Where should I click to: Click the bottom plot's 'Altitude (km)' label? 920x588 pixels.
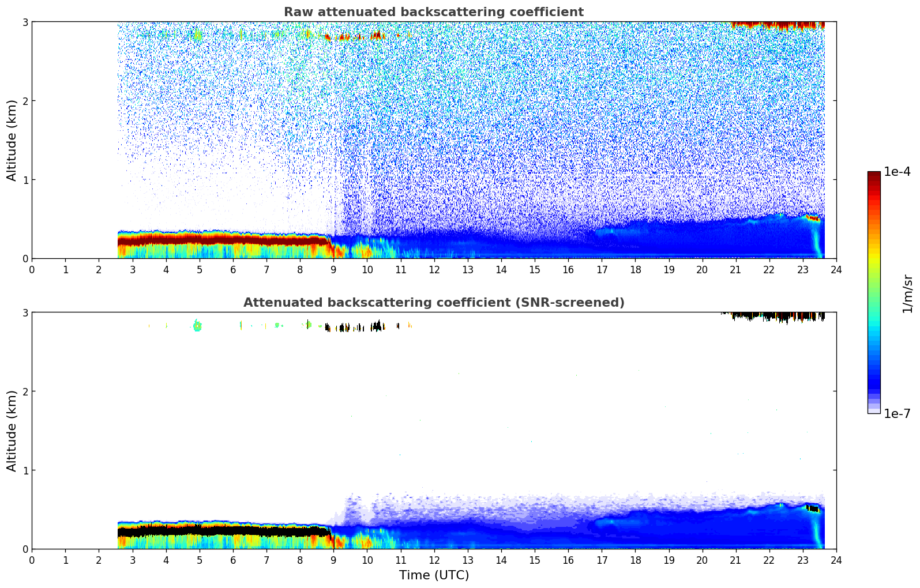tap(12, 431)
